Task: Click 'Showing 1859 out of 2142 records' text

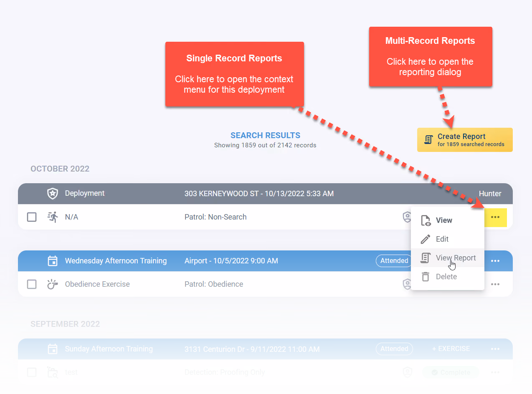Action: click(x=265, y=146)
